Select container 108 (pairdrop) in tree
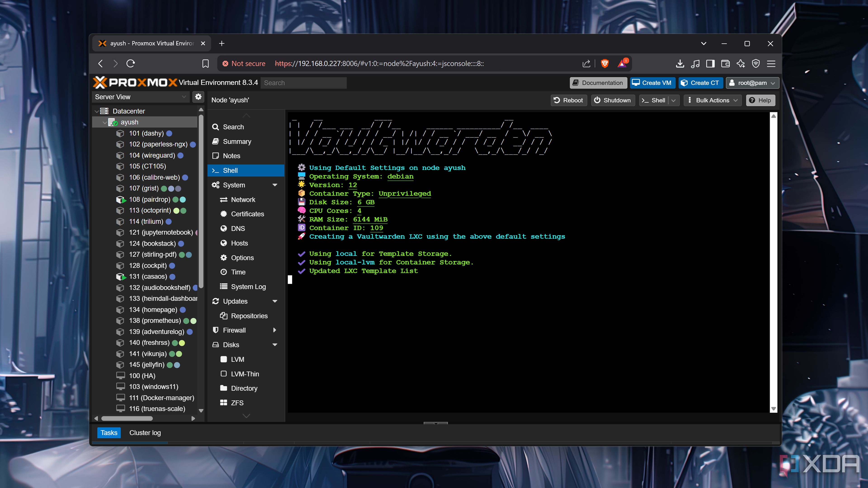This screenshot has width=868, height=488. 149,199
